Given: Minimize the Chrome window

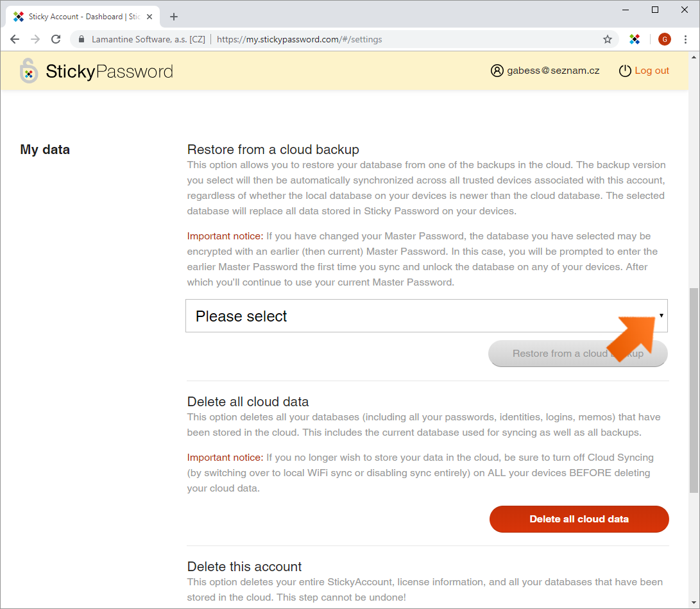Looking at the screenshot, I should coord(626,10).
